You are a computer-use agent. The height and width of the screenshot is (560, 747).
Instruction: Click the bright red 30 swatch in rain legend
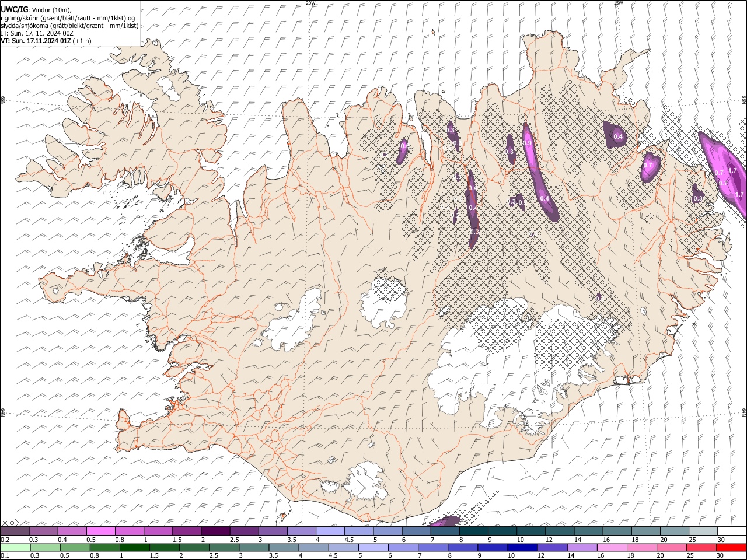pyautogui.click(x=731, y=547)
